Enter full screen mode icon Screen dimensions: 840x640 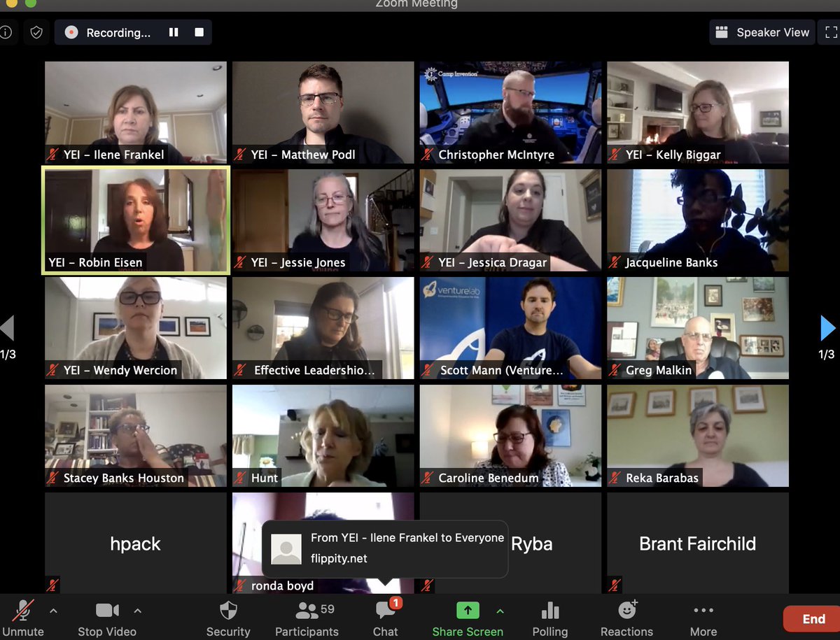click(x=831, y=32)
